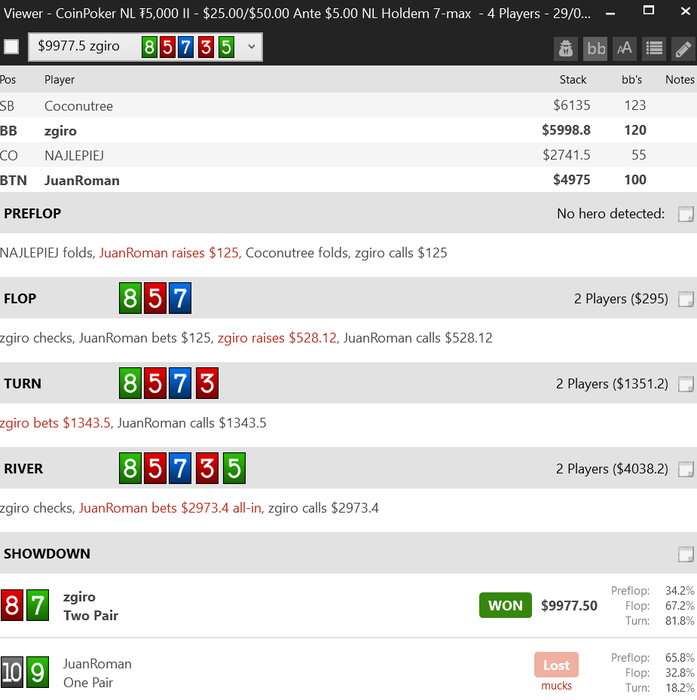The height and width of the screenshot is (700, 697).
Task: Click the $4975 stack value
Action: pos(572,180)
